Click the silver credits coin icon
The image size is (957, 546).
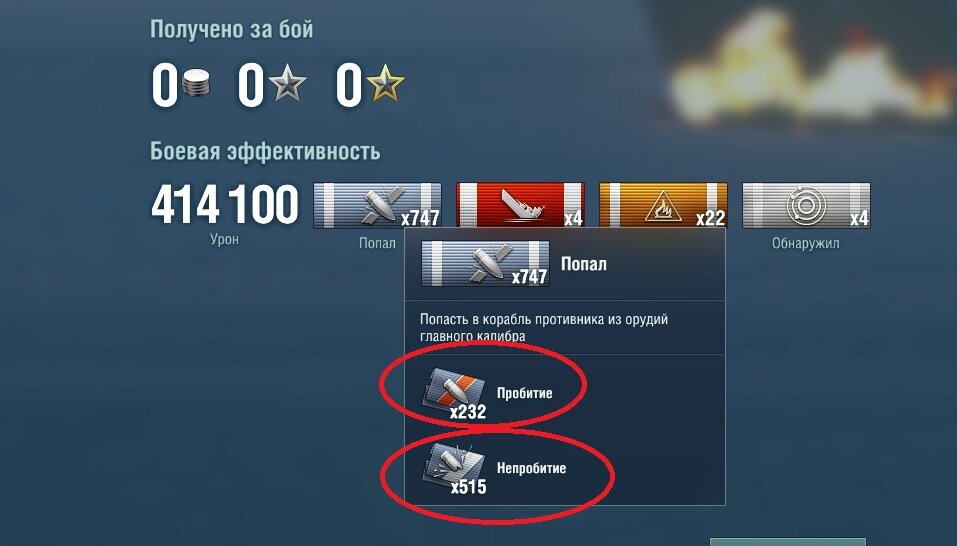click(196, 83)
